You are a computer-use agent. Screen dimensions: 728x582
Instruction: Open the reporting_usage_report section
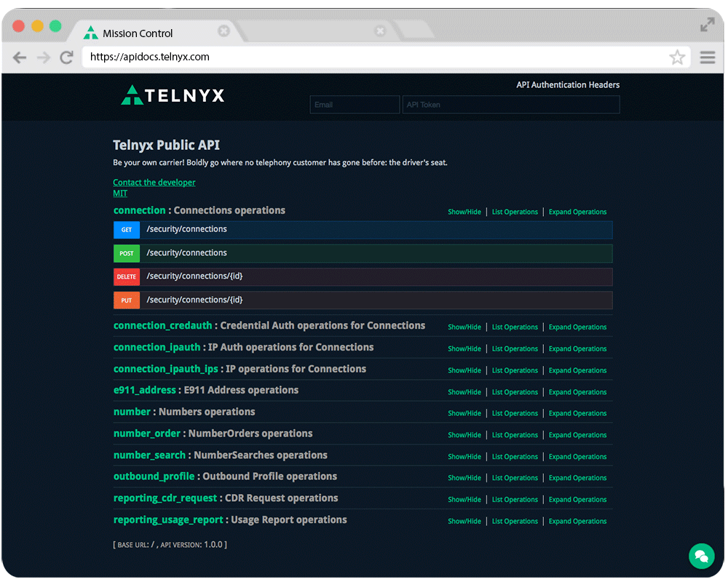tap(168, 520)
